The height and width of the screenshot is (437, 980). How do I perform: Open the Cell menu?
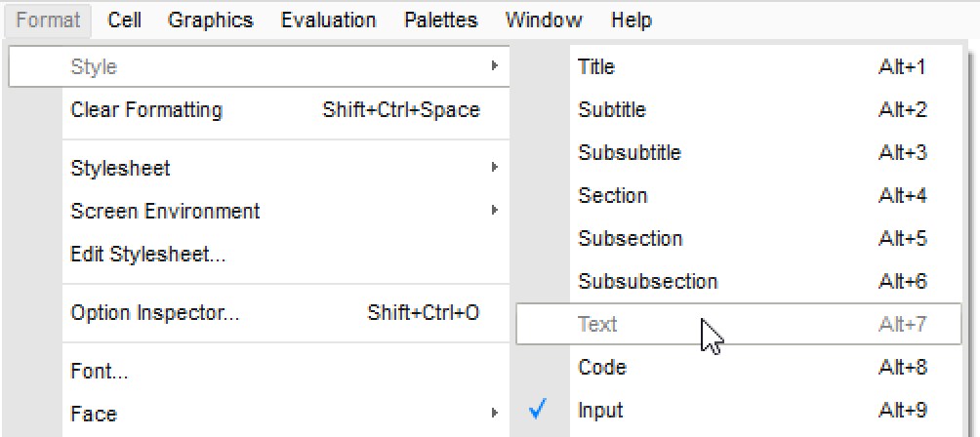(124, 20)
